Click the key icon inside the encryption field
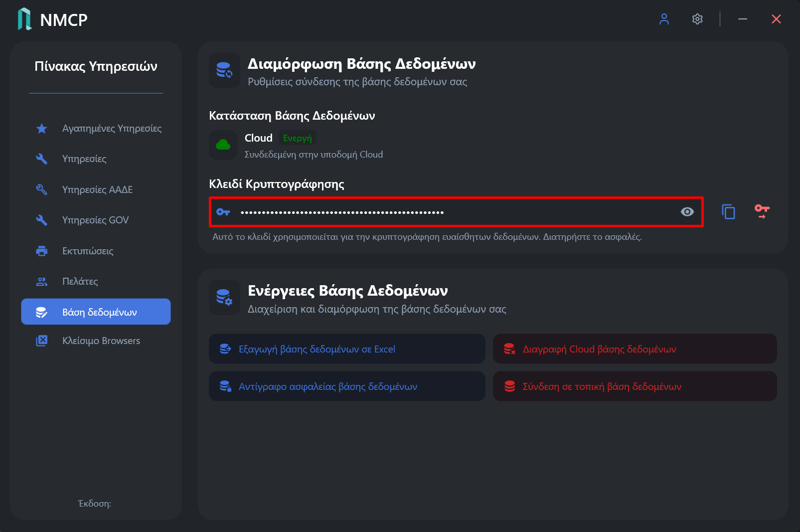Viewport: 800px width, 532px height. pos(223,212)
